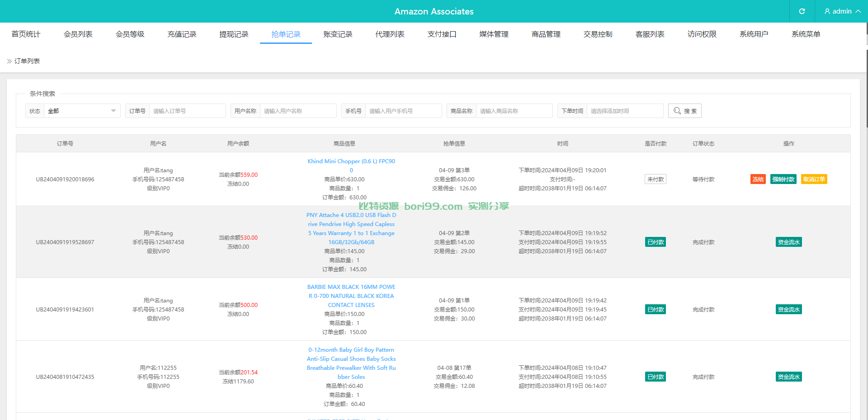Click the 当前余额500.00 balance text
The width and height of the screenshot is (868, 420).
click(238, 305)
